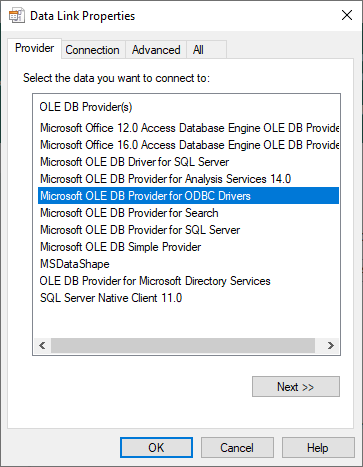Select Microsoft Office 12.0 Access Database Engine provider
Viewport: 363px width, 467px height.
[x=189, y=128]
